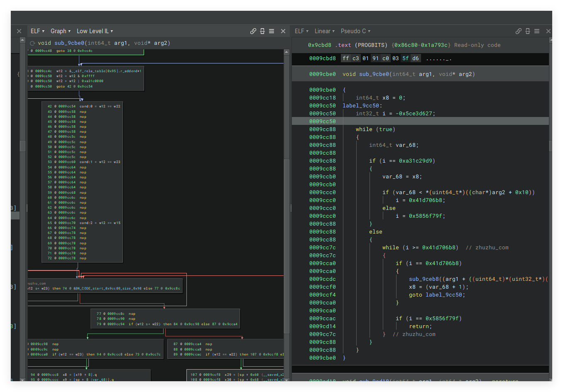
Task: Click the address range 0x86c80-0x1a793c
Action: tap(421, 45)
